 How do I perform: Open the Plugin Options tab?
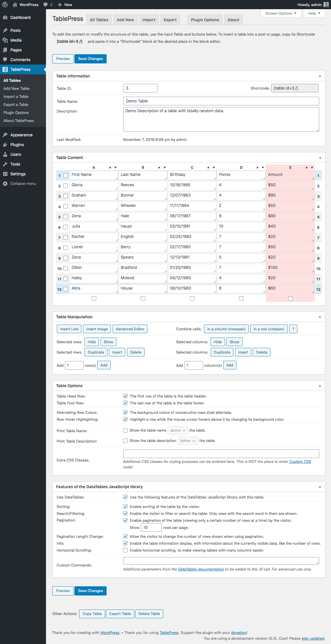205,20
